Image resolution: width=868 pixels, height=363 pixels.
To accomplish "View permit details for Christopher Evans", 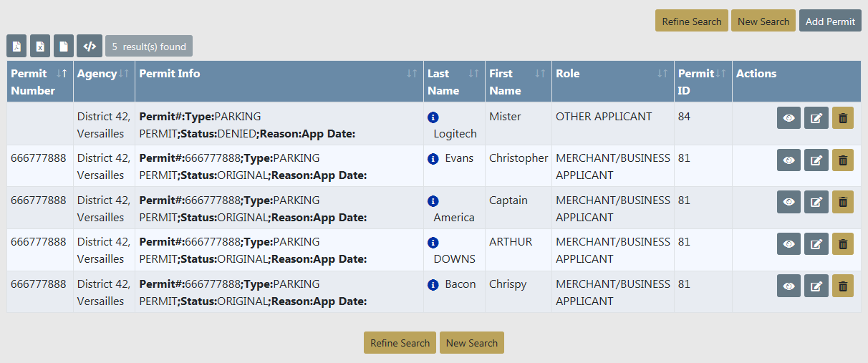I will point(789,160).
